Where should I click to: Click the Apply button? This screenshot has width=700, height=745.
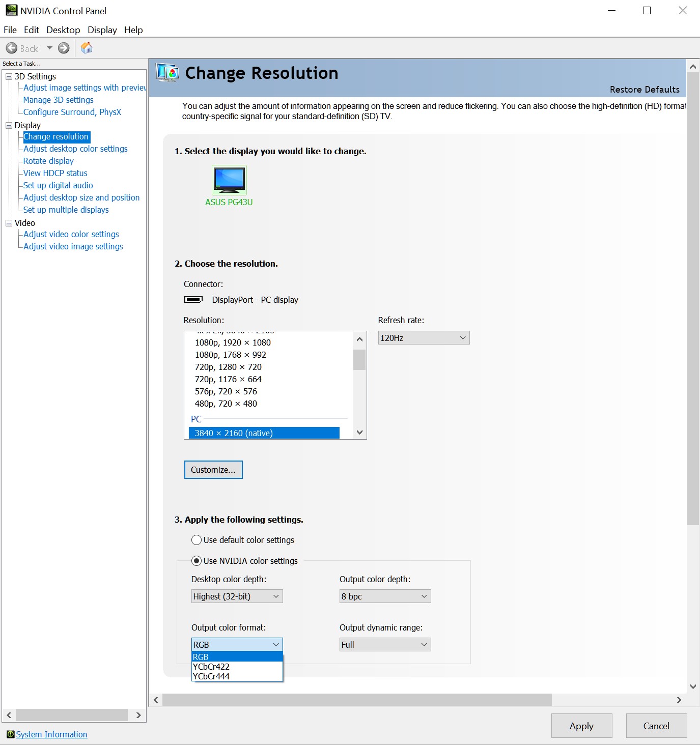(581, 726)
